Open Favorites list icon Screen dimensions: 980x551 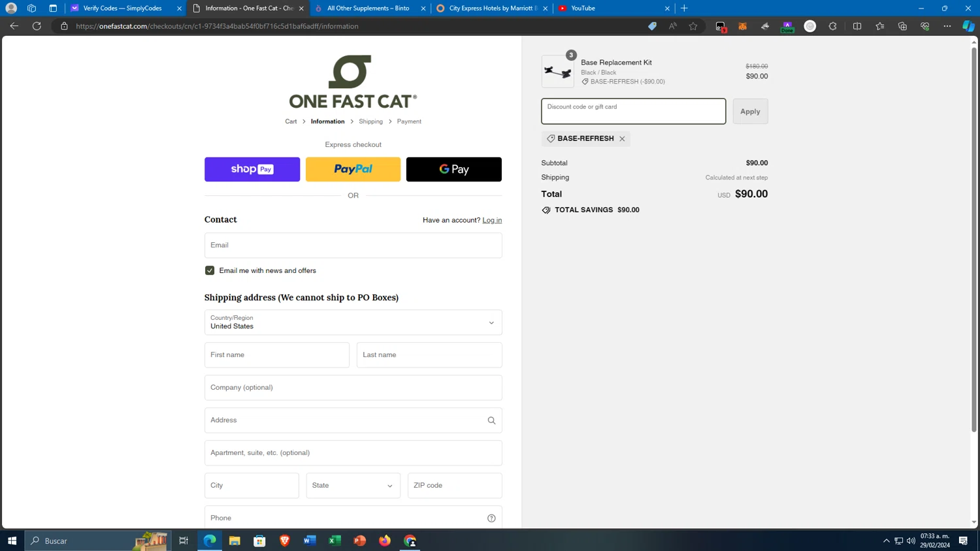(880, 26)
